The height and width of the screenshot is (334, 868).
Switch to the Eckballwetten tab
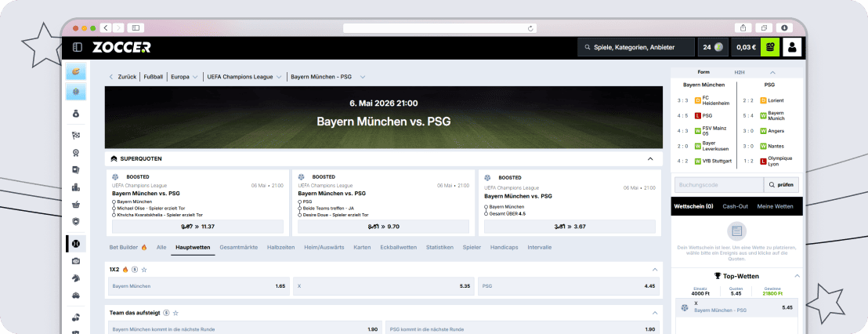[399, 248]
